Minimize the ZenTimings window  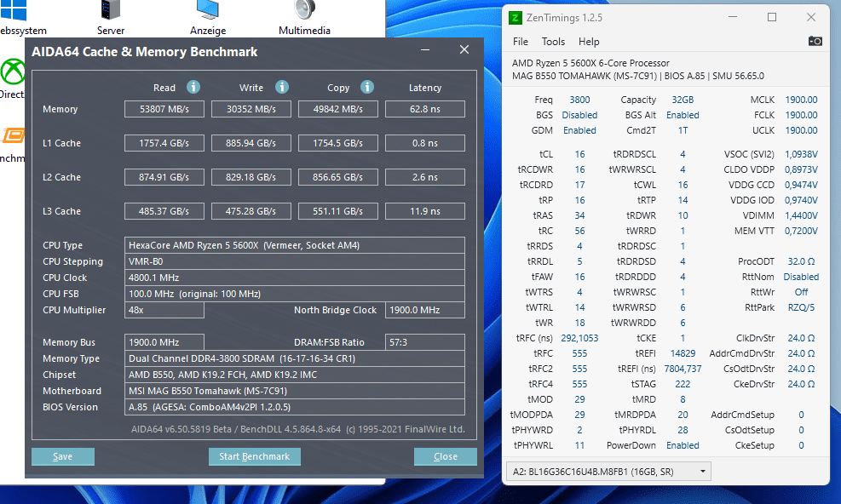tap(733, 17)
